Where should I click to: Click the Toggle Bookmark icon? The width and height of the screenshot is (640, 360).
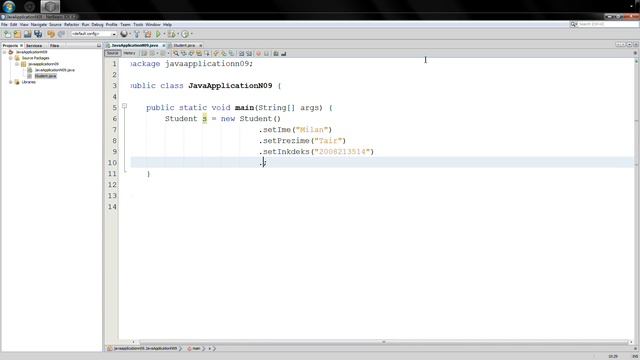(231, 53)
